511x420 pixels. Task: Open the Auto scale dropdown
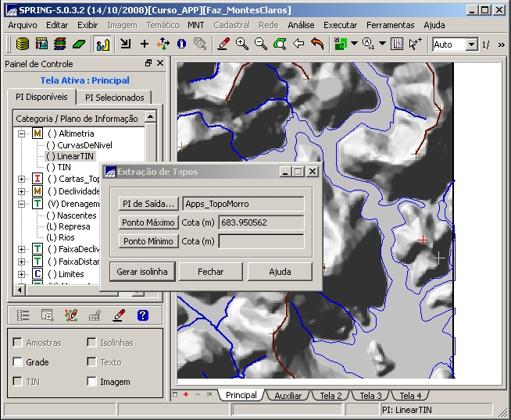coord(471,44)
